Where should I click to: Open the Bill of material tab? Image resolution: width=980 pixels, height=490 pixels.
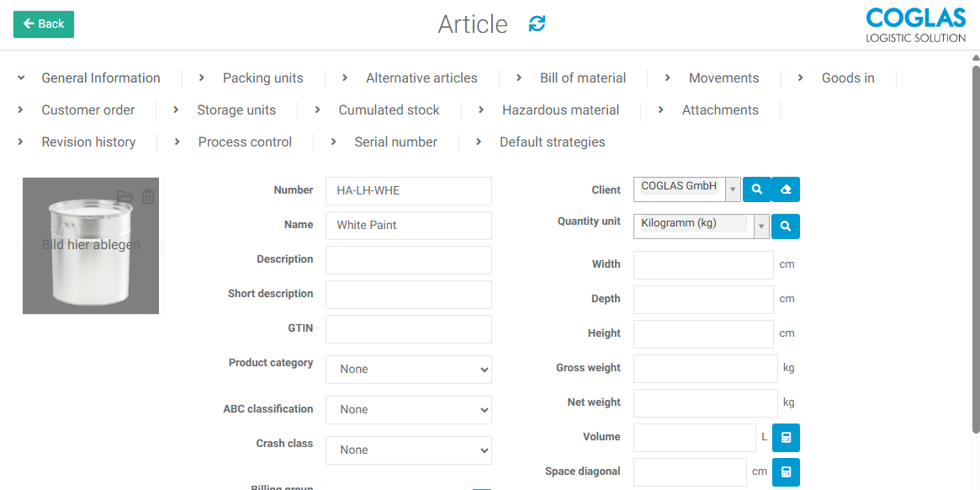tap(582, 78)
